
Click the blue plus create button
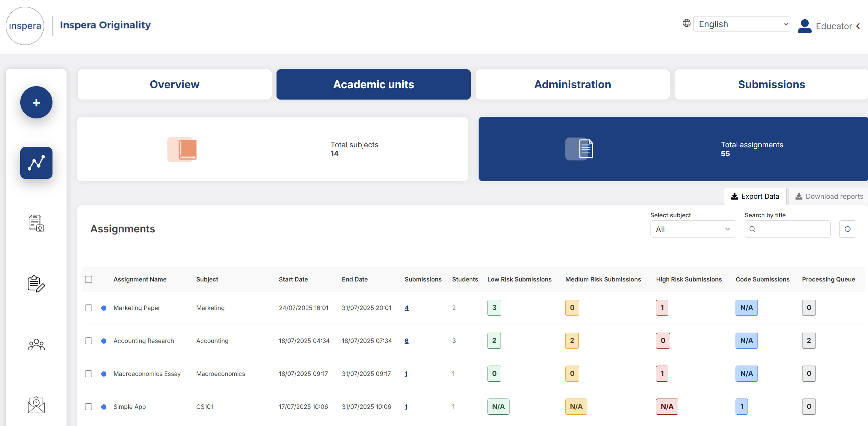tap(36, 102)
